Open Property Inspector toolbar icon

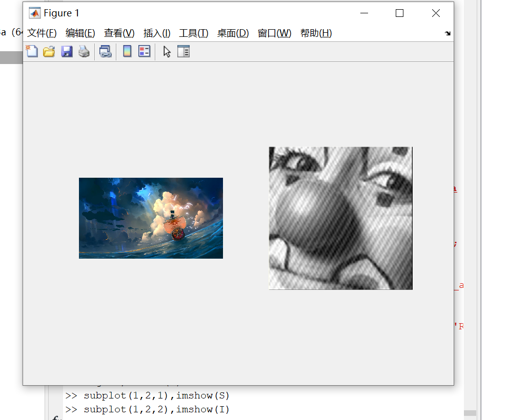pos(184,52)
